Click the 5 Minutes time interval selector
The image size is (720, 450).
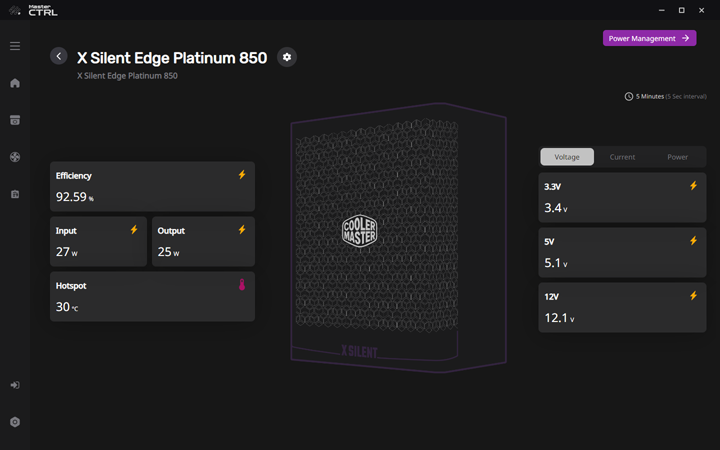pos(659,97)
